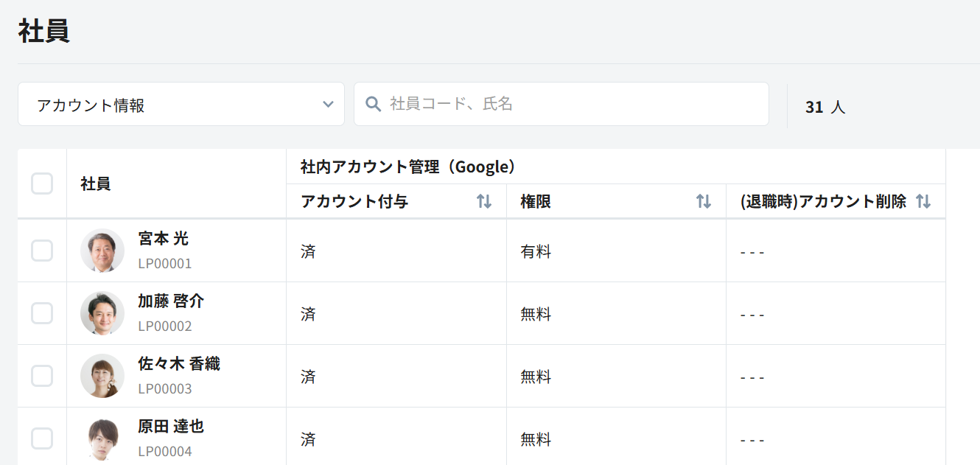Viewport: 980px width, 465px height.
Task: Click 宮本 光's avatar photo
Action: 102,251
